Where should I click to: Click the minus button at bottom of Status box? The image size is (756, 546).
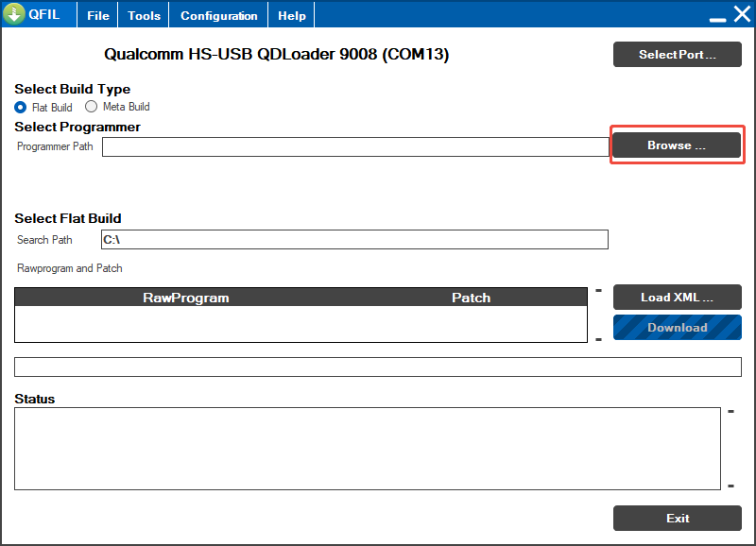(730, 486)
